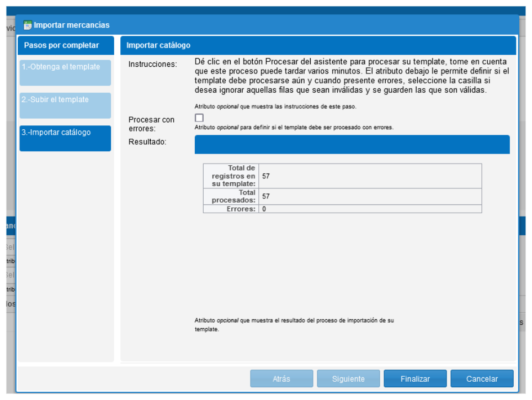Click the Siguiente button
532x400 pixels.
pyautogui.click(x=348, y=379)
